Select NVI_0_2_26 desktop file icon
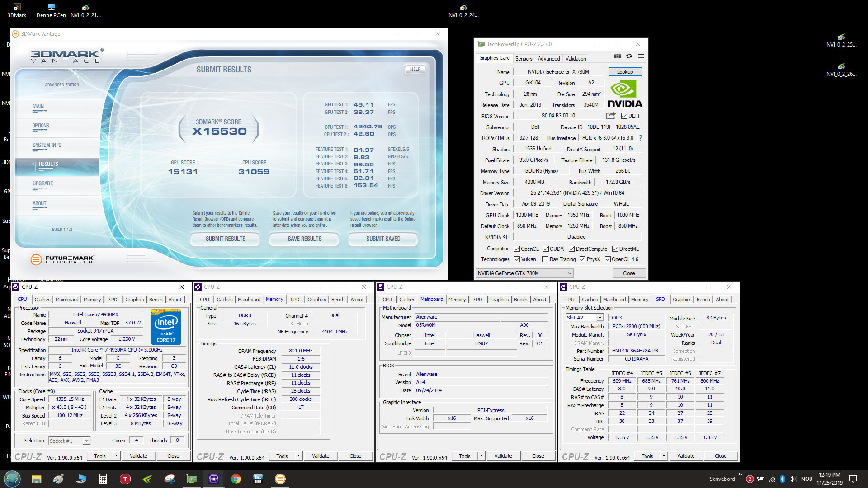The width and height of the screenshot is (868, 488). [841, 69]
